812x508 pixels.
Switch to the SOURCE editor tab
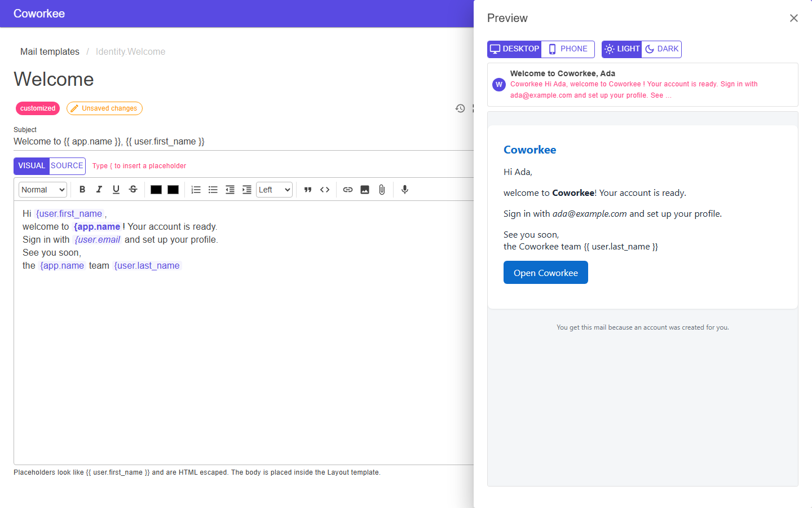(67, 166)
